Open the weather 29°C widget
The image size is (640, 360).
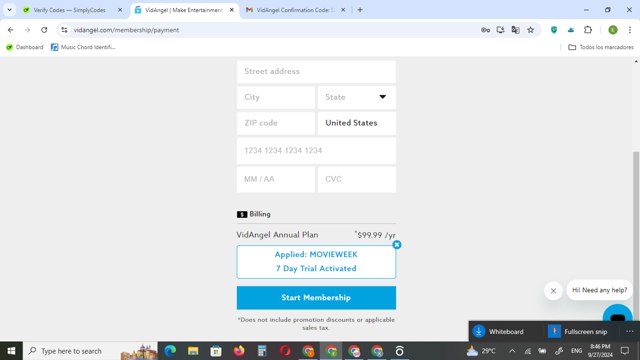click(482, 351)
